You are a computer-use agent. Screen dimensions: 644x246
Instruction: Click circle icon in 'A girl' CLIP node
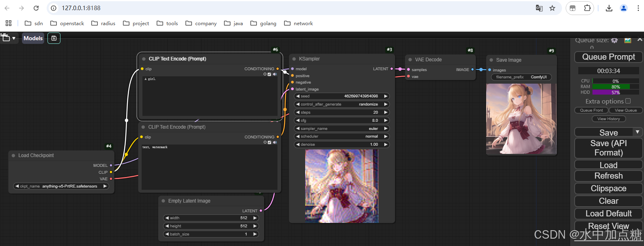(265, 74)
